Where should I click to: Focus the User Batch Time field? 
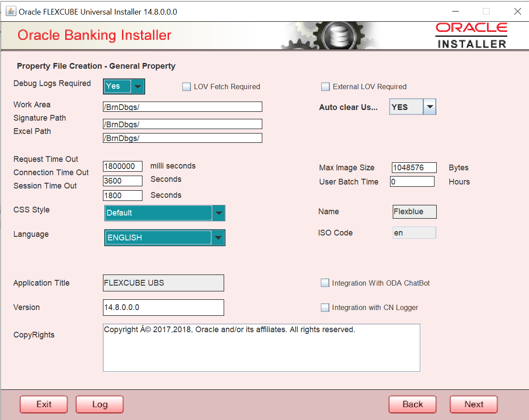[412, 181]
